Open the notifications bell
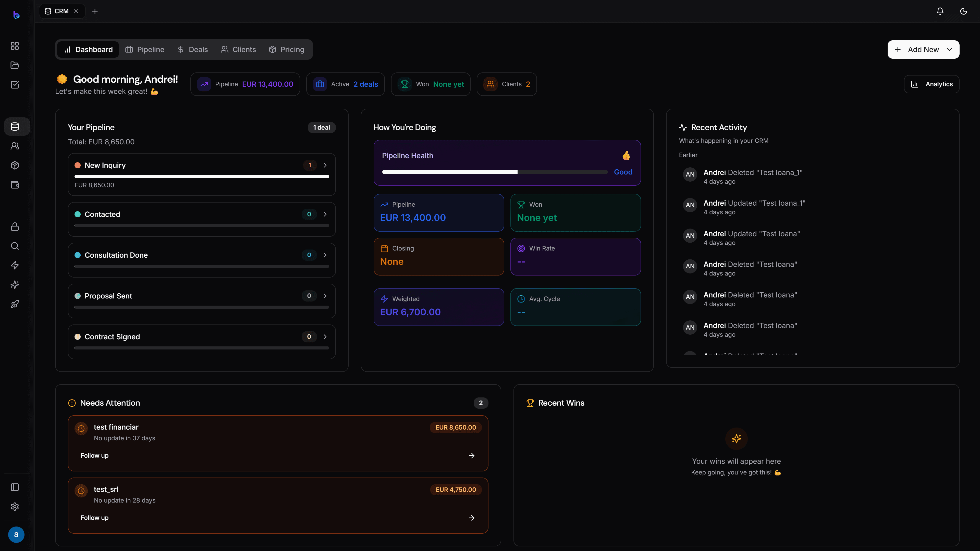 940,11
